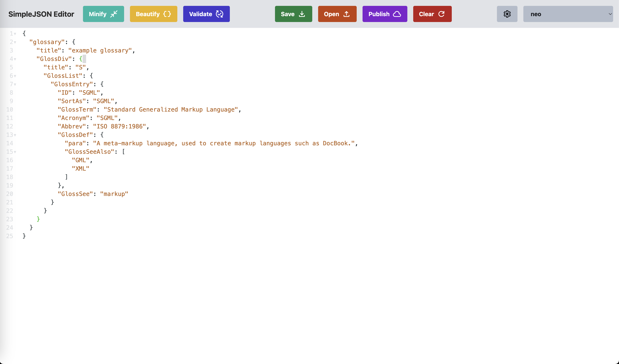Click the "GlossEntry" key
Screen dimensions: 619x364
pos(72,84)
